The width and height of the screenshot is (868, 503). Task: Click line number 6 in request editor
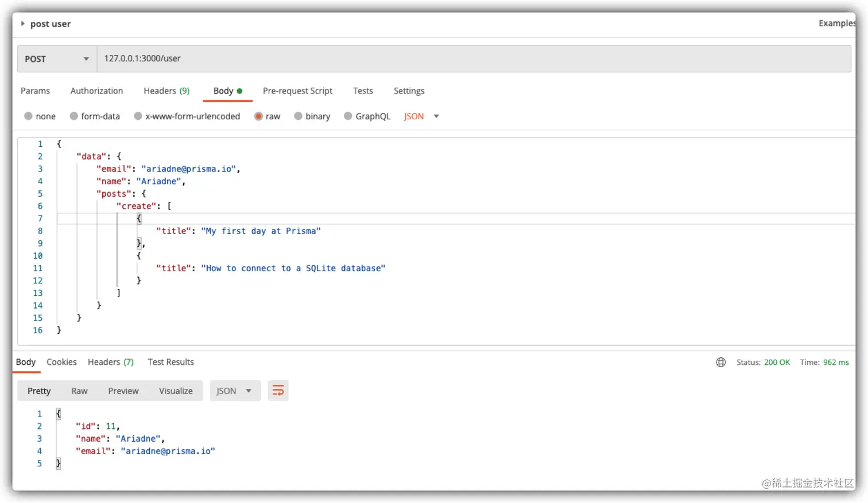click(40, 206)
